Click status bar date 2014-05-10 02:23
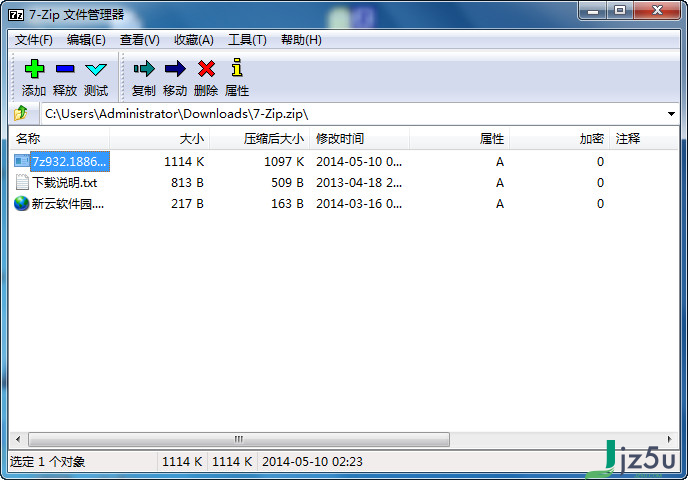 tap(312, 462)
